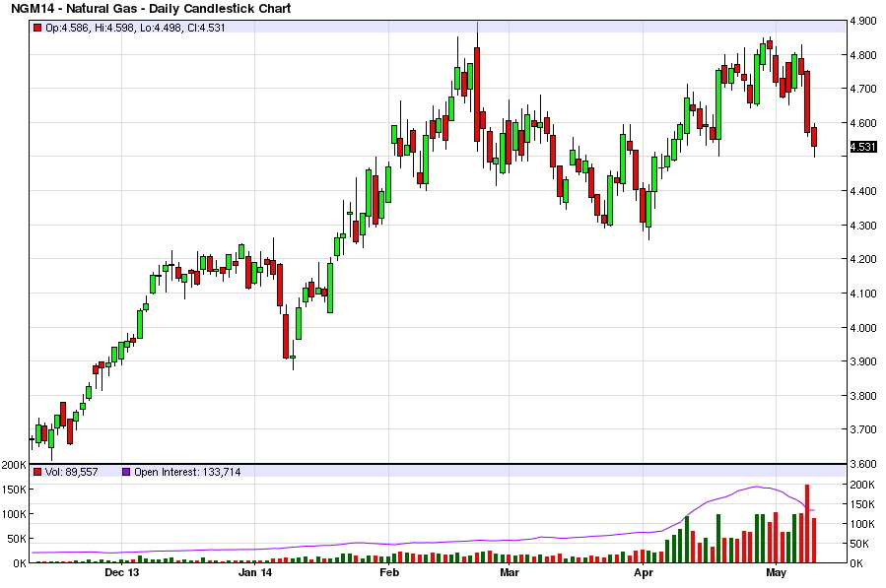Click the 'Apr' date axis label

click(x=643, y=573)
